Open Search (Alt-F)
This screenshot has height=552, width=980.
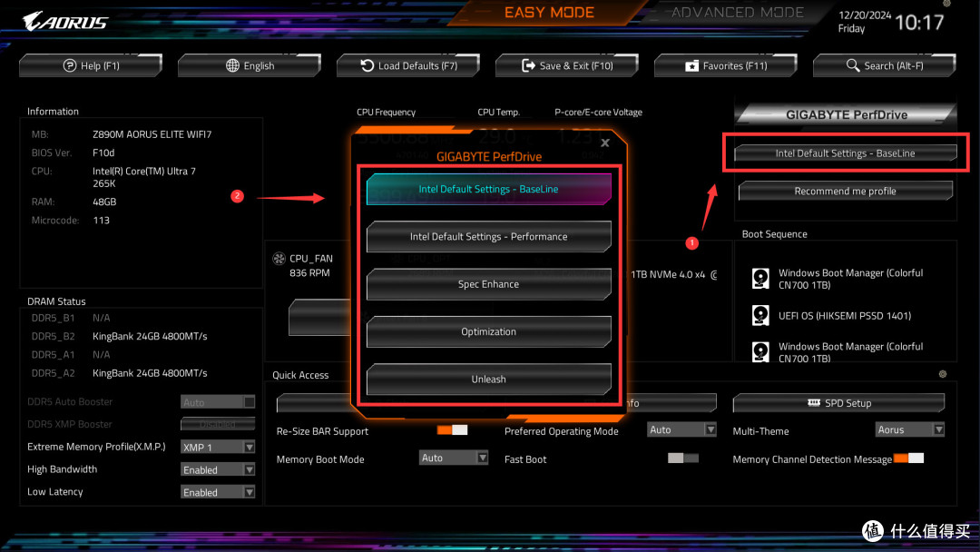pyautogui.click(x=885, y=65)
